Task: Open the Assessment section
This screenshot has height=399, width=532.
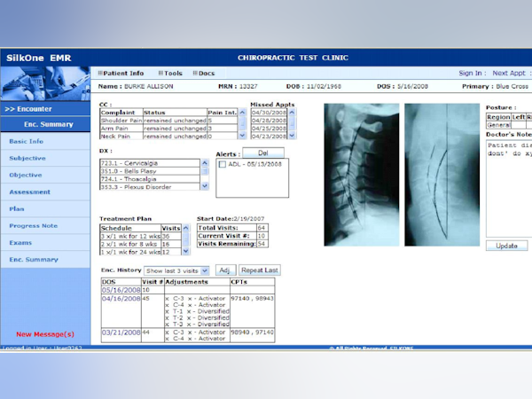Action: pyautogui.click(x=45, y=192)
